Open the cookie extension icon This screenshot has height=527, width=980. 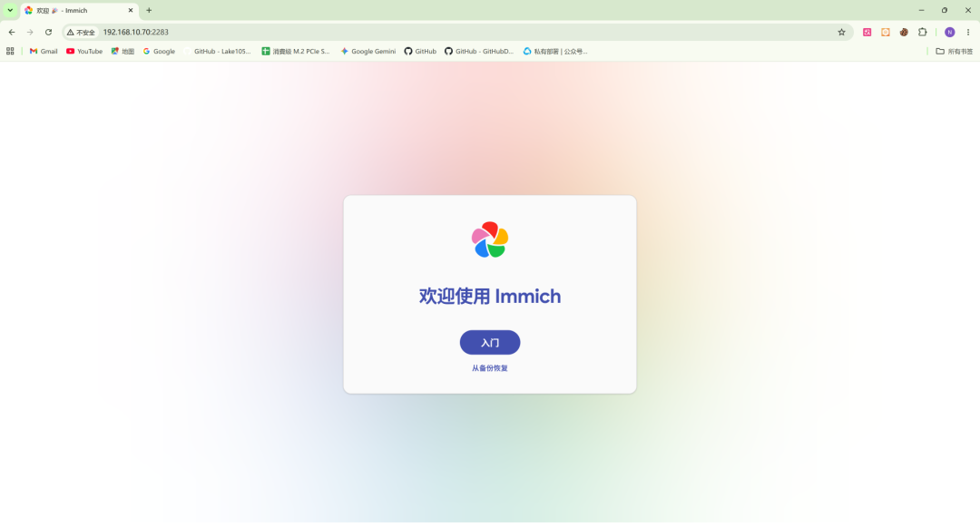click(904, 32)
